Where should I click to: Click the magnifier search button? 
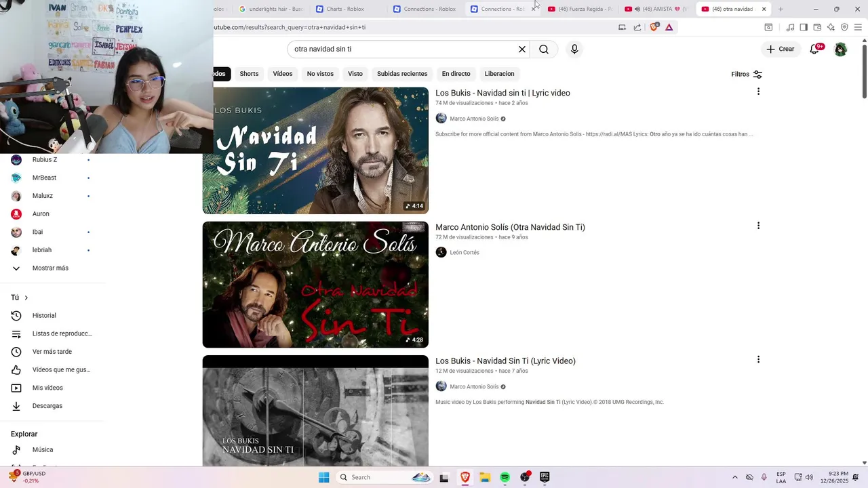coord(544,49)
